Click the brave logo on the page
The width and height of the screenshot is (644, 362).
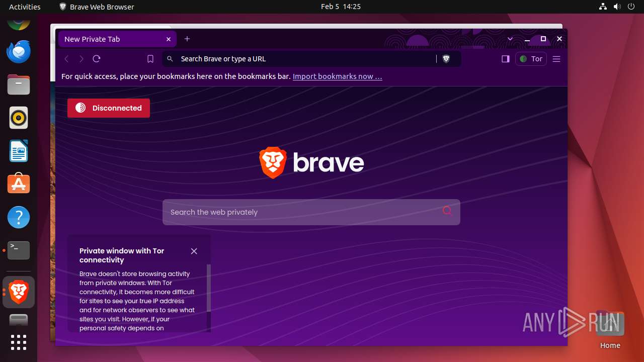pos(311,163)
